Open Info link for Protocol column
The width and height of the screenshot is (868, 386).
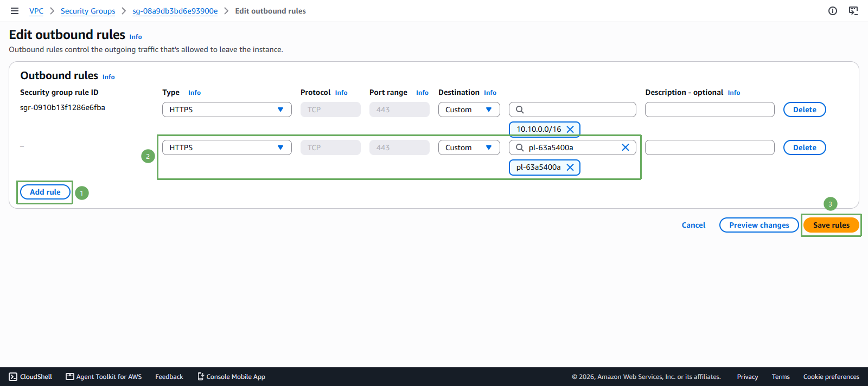point(341,93)
